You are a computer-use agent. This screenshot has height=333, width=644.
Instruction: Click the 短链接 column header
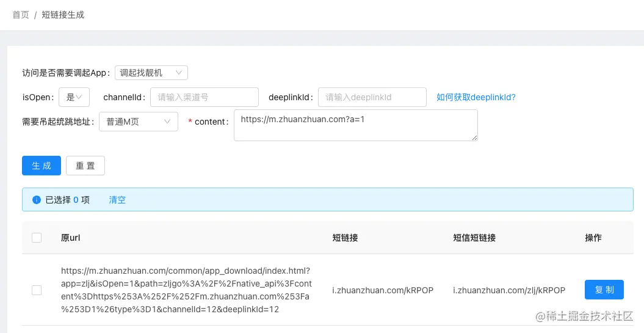tap(345, 238)
